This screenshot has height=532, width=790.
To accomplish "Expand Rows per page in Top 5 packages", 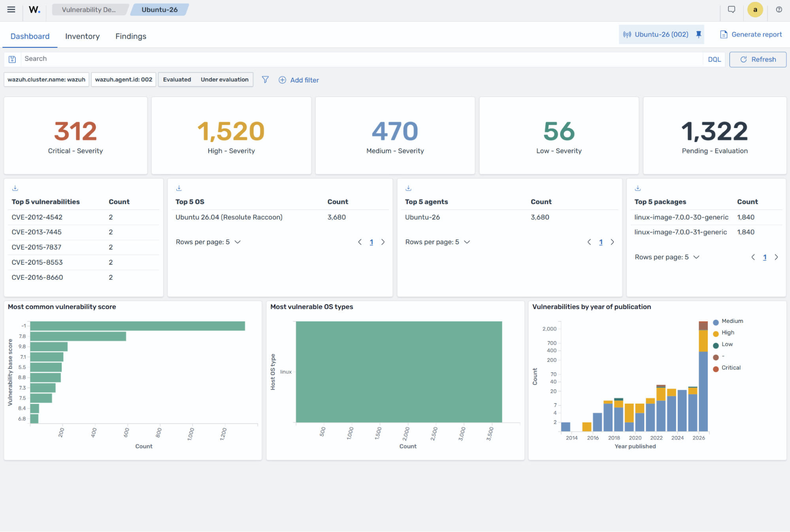I will coord(667,257).
